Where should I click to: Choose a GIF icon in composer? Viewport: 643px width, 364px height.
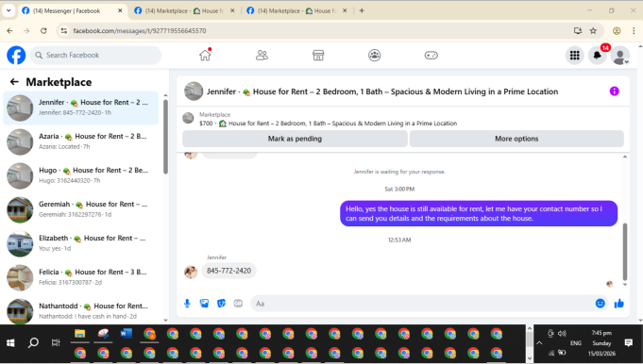(x=238, y=304)
